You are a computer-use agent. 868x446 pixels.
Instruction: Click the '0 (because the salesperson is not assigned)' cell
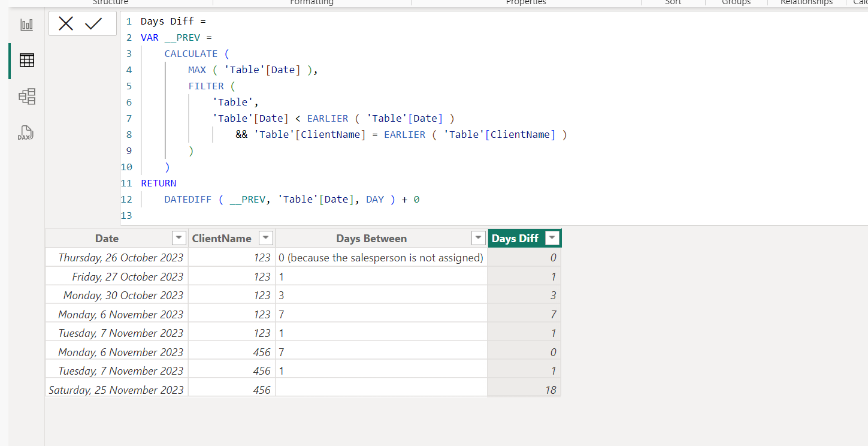381,258
